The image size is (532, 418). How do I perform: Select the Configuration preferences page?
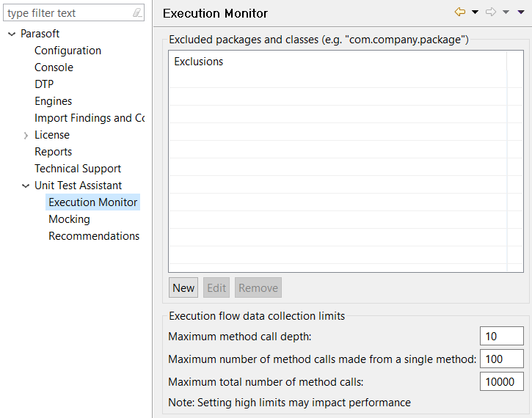pos(68,51)
